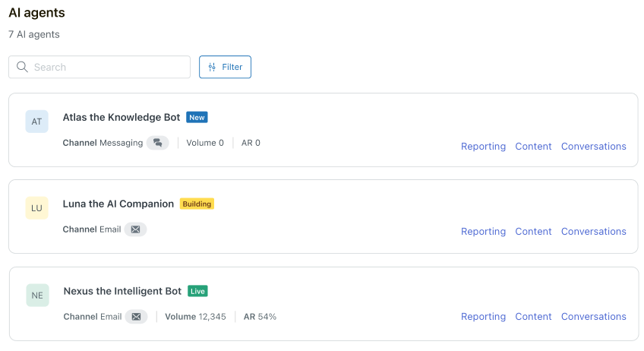Click the AT avatar for Atlas
The image size is (644, 351).
tap(36, 122)
